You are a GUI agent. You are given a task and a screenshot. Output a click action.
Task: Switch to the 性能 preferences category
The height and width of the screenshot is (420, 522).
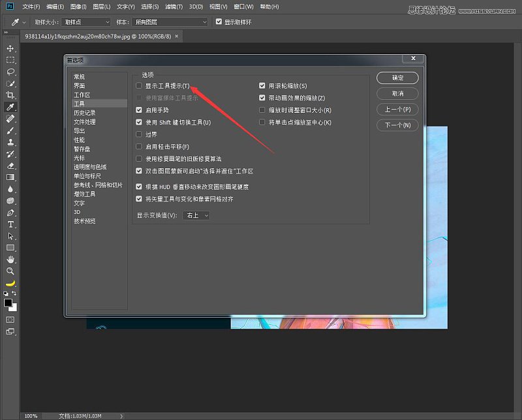[x=79, y=140]
